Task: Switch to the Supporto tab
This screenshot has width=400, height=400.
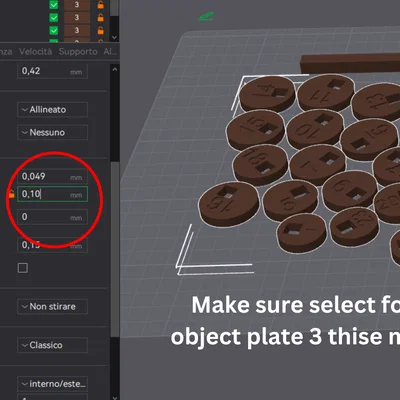Action: tap(78, 52)
